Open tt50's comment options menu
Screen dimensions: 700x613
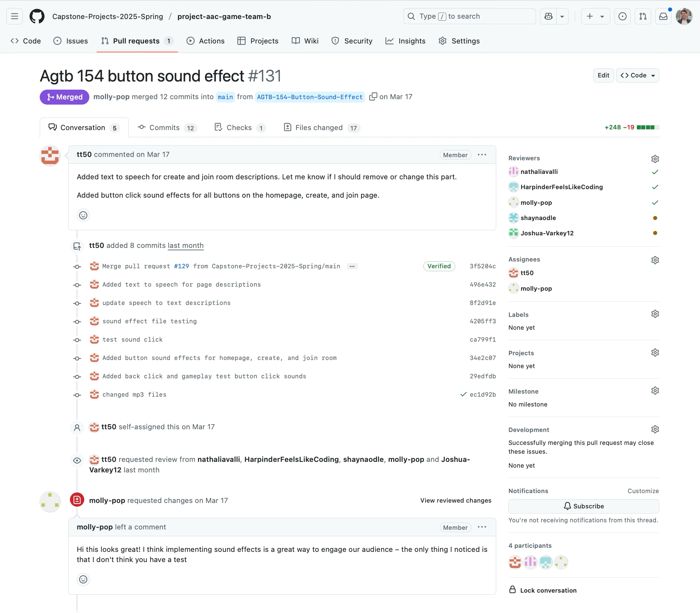point(482,155)
